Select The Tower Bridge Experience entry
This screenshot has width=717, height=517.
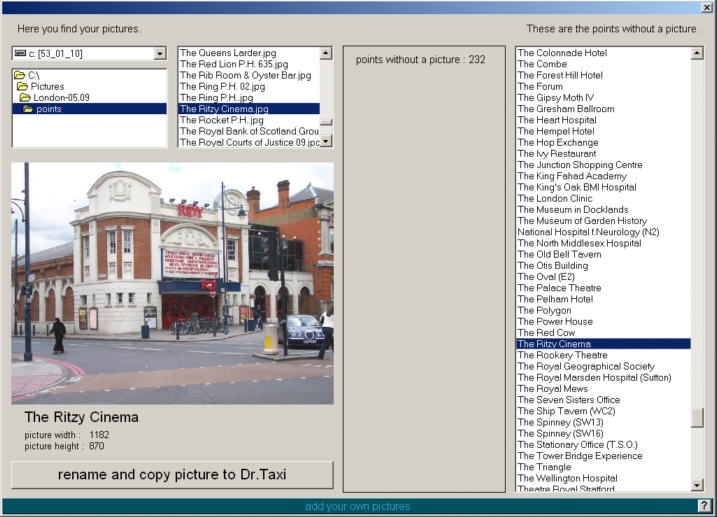point(579,456)
